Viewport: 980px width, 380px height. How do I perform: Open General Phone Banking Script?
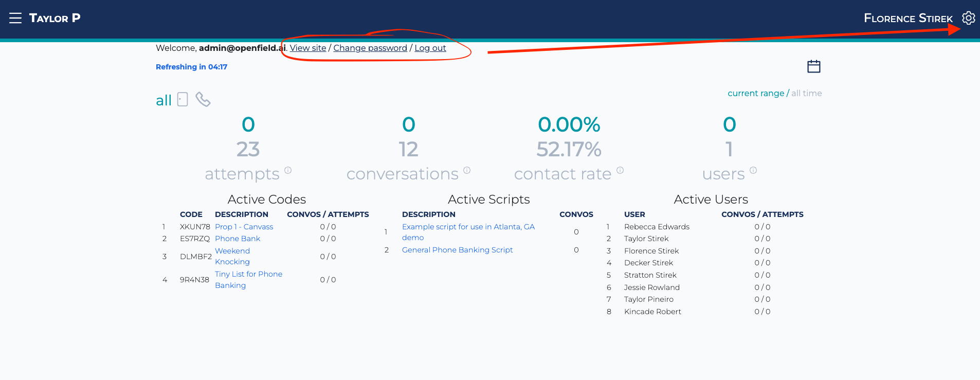(457, 250)
